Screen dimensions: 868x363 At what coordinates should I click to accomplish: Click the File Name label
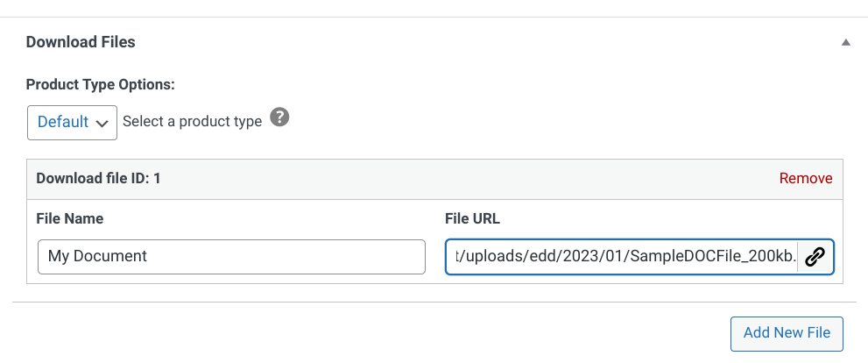point(70,218)
